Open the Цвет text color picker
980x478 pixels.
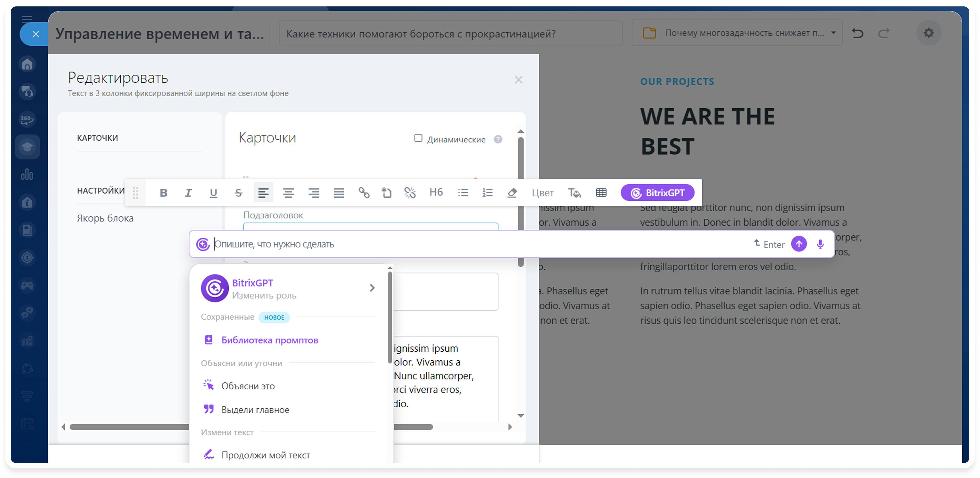coord(542,193)
